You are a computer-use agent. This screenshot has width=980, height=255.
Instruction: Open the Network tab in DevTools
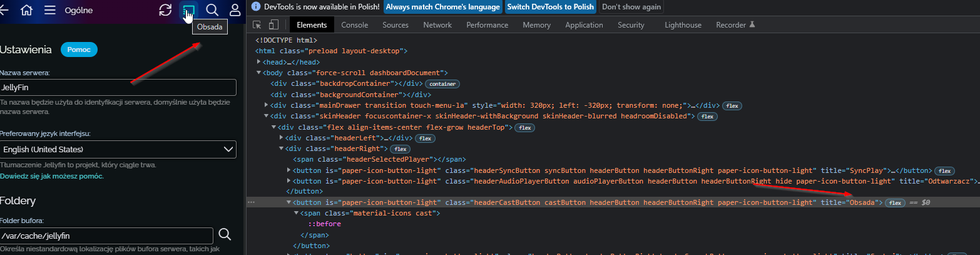[437, 25]
